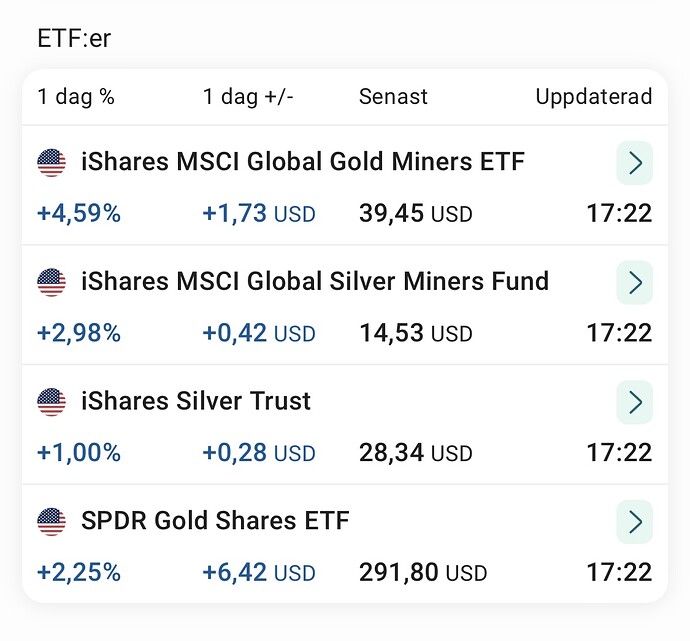Sort by the Uppdaterad column header
Screen dimensions: 690x641
[594, 97]
